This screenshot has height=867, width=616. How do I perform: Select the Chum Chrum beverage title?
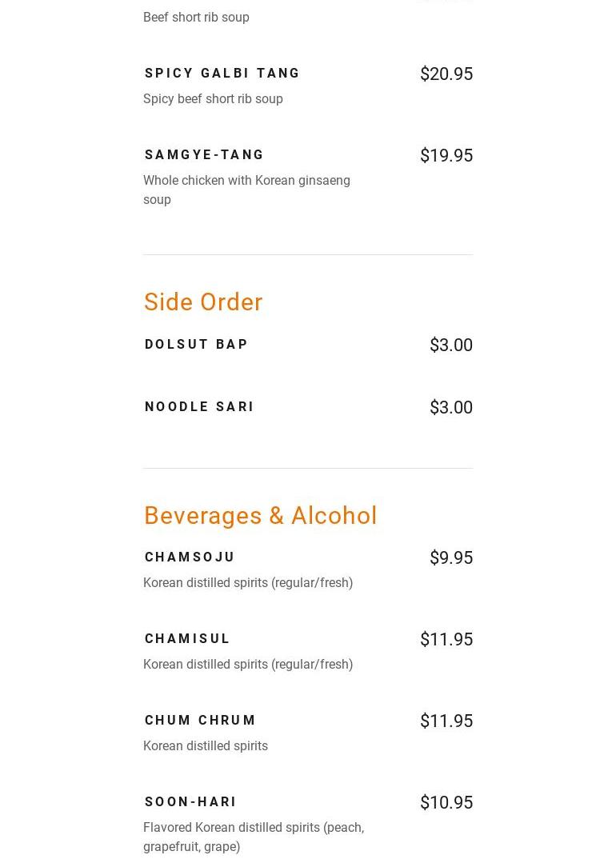coord(200,721)
